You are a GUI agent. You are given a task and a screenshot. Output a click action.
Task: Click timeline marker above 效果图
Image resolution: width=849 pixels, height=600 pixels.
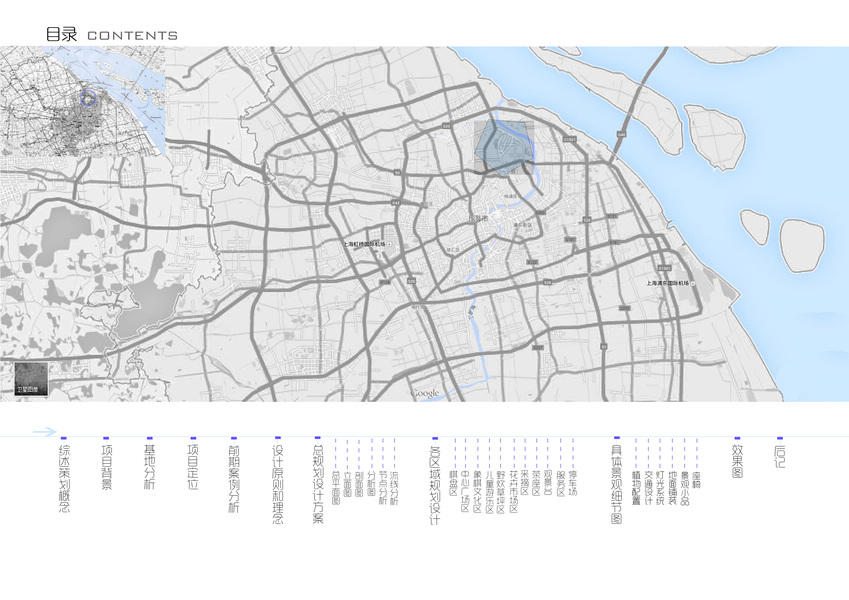(737, 438)
